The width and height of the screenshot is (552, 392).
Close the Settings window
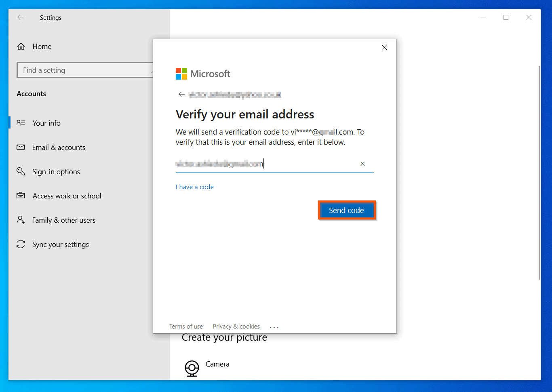pos(529,17)
